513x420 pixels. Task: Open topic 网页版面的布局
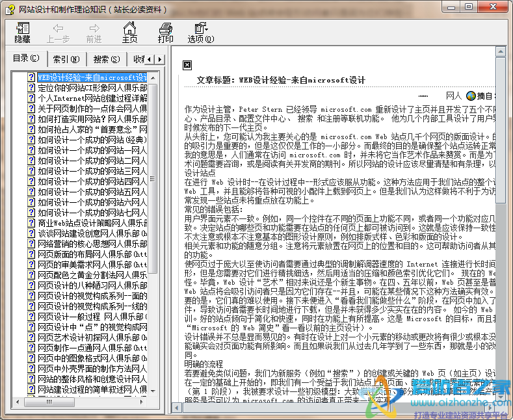(x=92, y=254)
